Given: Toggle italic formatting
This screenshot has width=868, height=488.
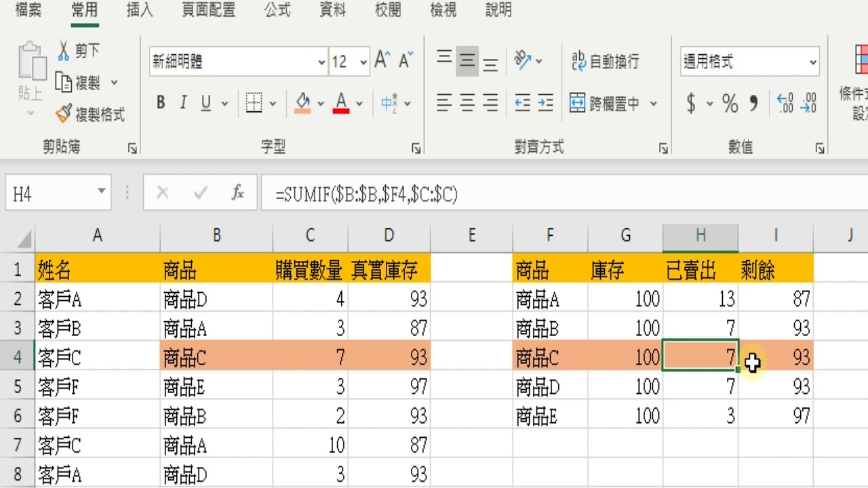Looking at the screenshot, I should [182, 102].
